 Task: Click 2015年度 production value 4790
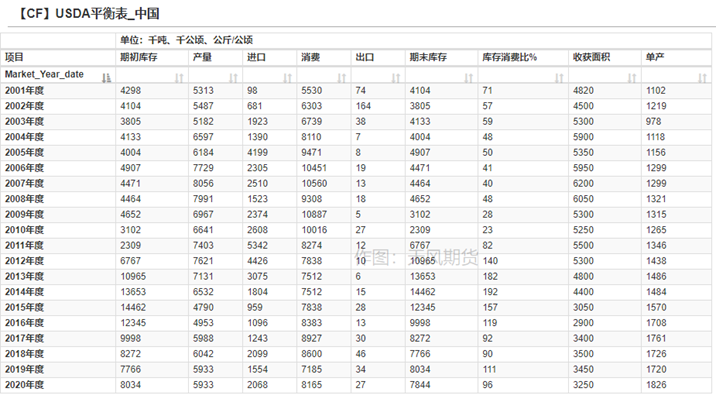point(203,307)
